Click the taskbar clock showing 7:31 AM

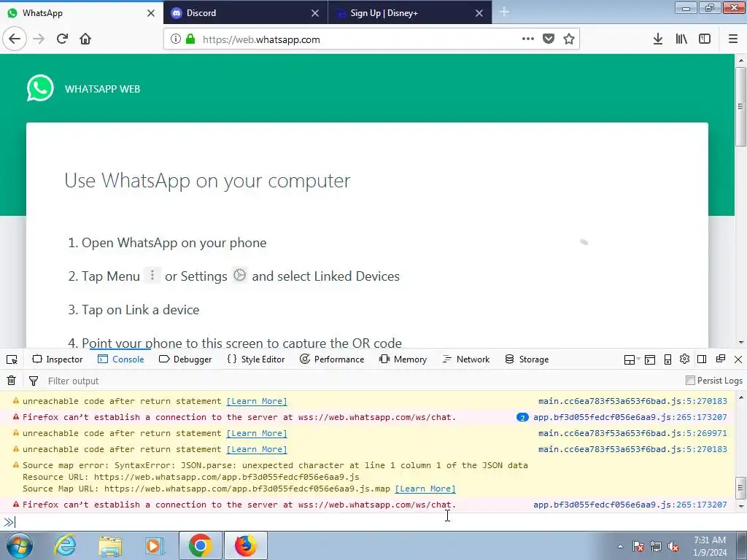point(710,546)
